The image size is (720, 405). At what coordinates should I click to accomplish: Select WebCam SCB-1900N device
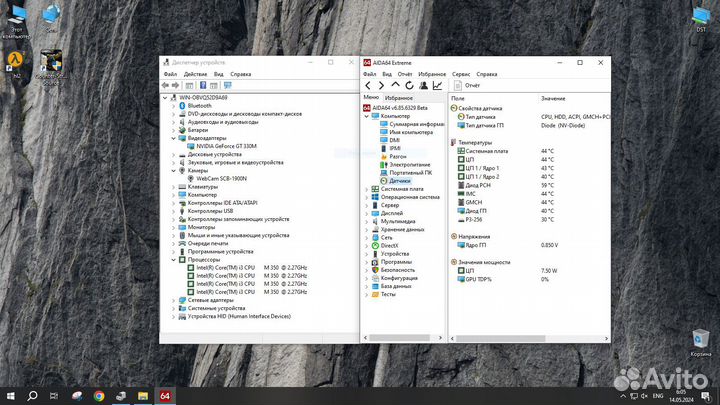point(221,179)
